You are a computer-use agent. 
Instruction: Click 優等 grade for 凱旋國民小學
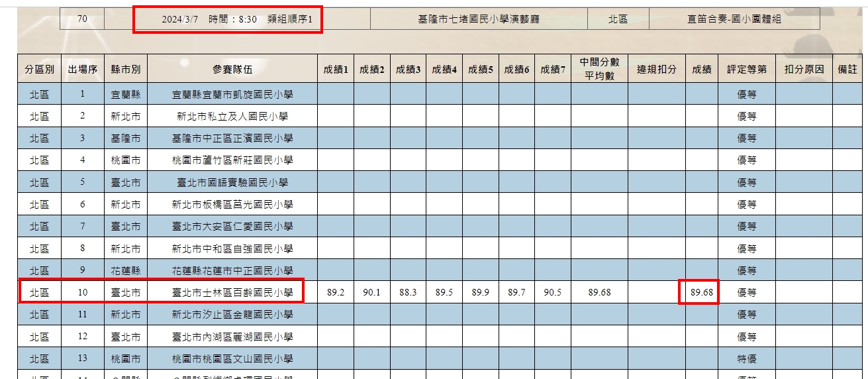(x=747, y=94)
